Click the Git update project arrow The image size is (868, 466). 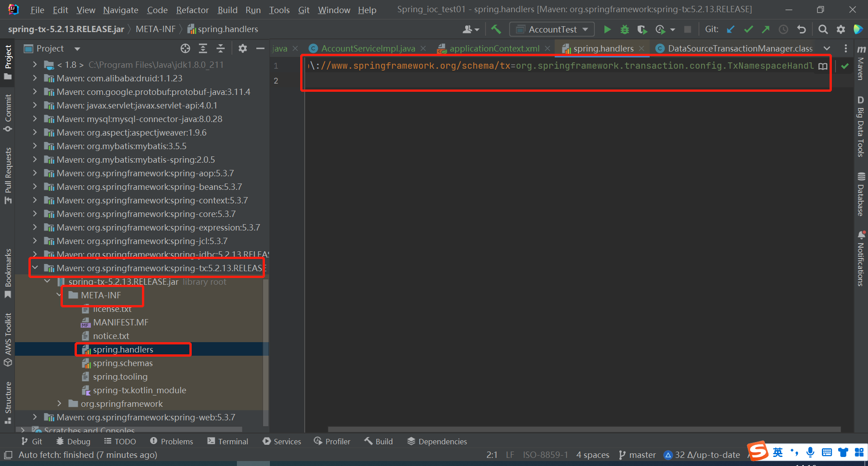(x=731, y=29)
